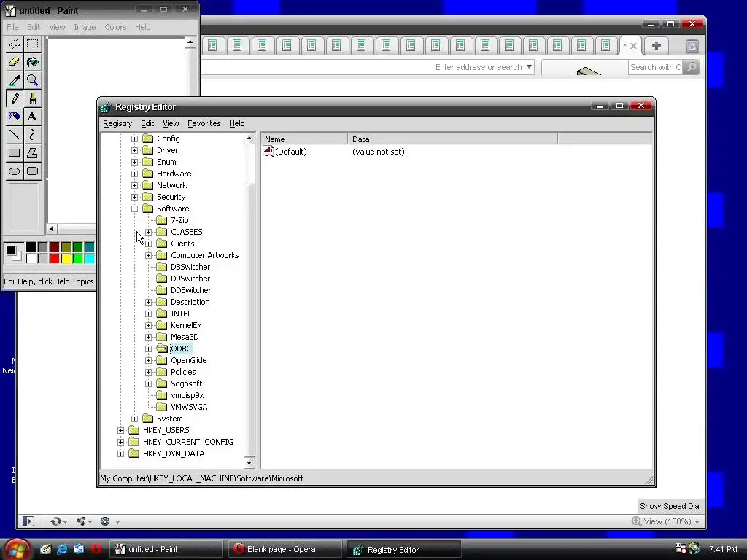
Task: Pick the Pick Color eyedropper tool
Action: 15,80
